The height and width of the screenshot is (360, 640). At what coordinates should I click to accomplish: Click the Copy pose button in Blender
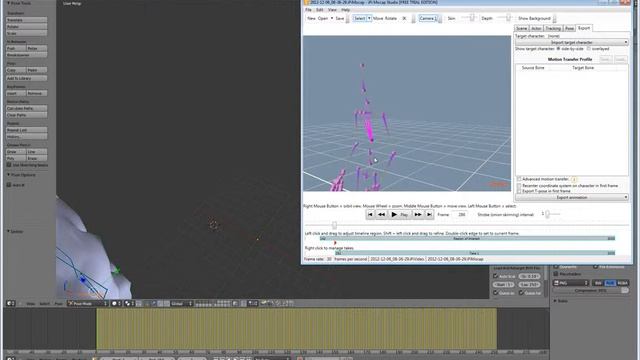tap(16, 70)
